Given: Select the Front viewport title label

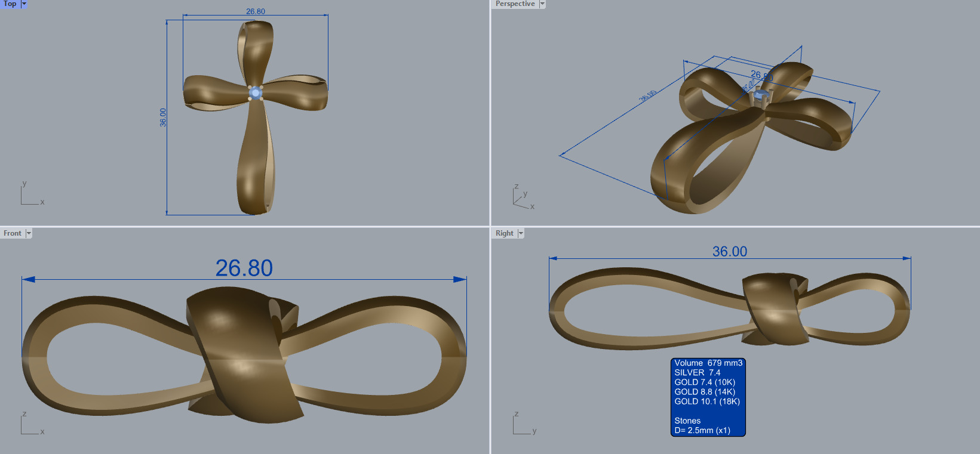Looking at the screenshot, I should [x=13, y=233].
